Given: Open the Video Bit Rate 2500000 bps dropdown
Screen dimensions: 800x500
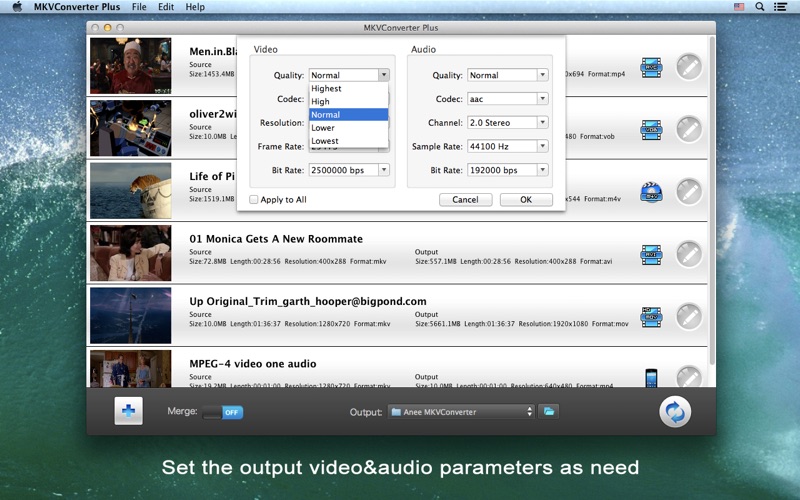Looking at the screenshot, I should (349, 170).
